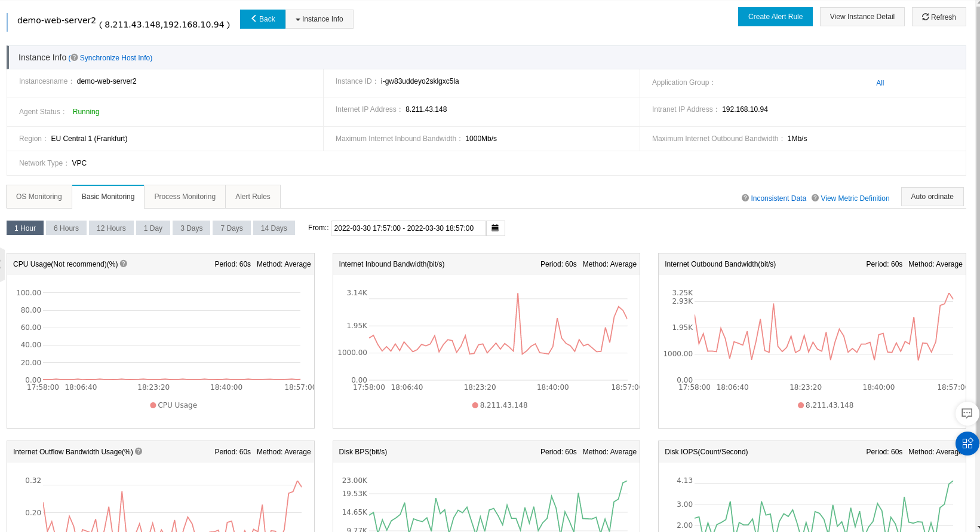This screenshot has width=980, height=532.
Task: Click the CPU Usage help icon
Action: (x=124, y=264)
